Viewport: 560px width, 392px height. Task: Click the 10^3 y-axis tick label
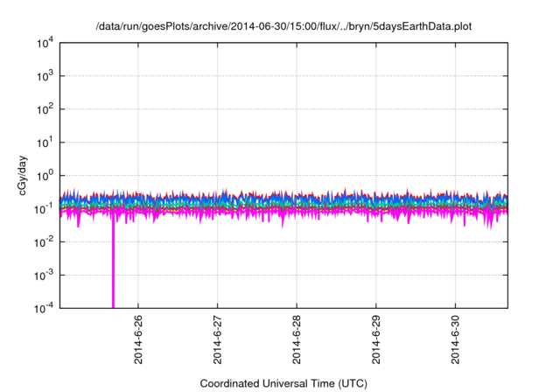(x=45, y=76)
